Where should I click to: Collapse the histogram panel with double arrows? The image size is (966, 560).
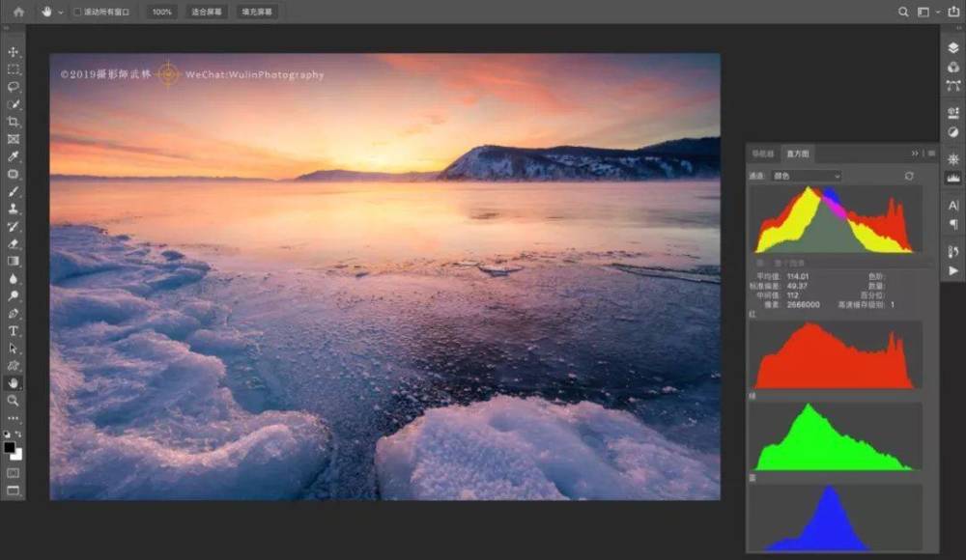click(915, 153)
